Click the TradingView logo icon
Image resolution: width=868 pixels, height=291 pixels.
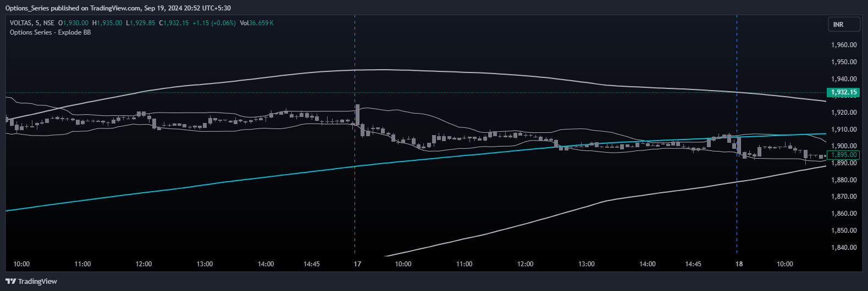coord(11,281)
